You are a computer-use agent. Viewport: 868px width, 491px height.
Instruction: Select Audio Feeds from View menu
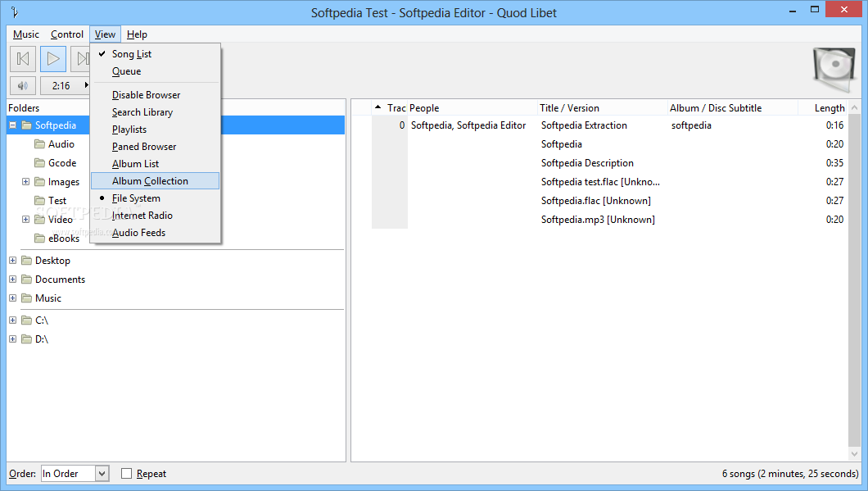click(155, 233)
